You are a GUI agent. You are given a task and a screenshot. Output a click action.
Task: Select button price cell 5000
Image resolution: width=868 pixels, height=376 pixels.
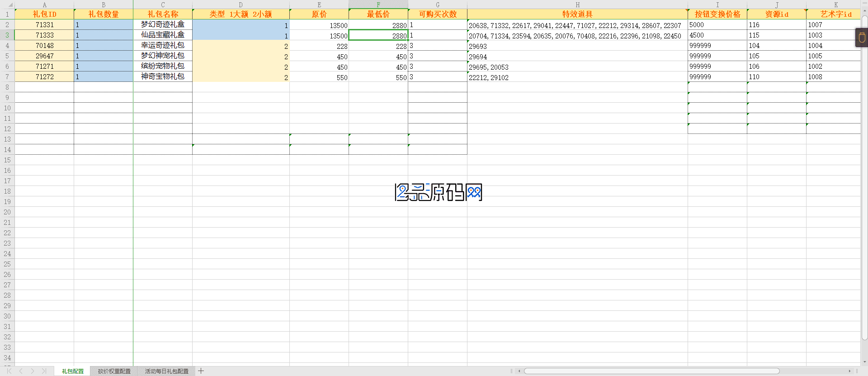pyautogui.click(x=717, y=24)
